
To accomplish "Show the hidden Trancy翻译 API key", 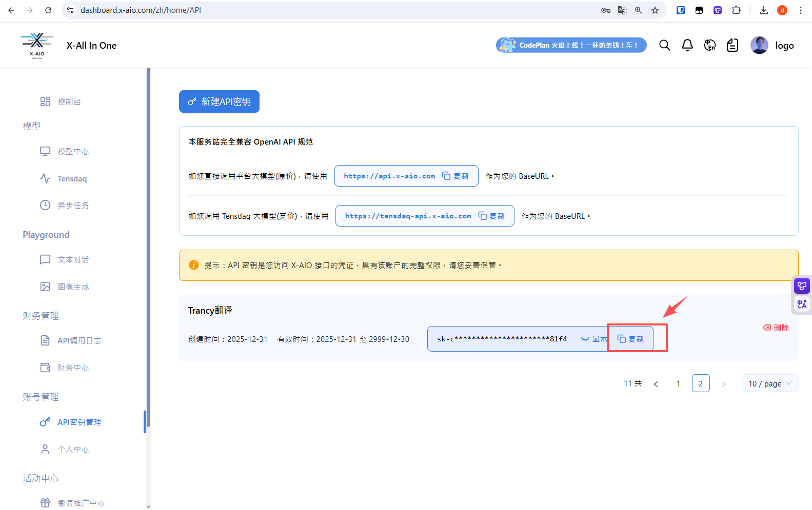I will (593, 339).
